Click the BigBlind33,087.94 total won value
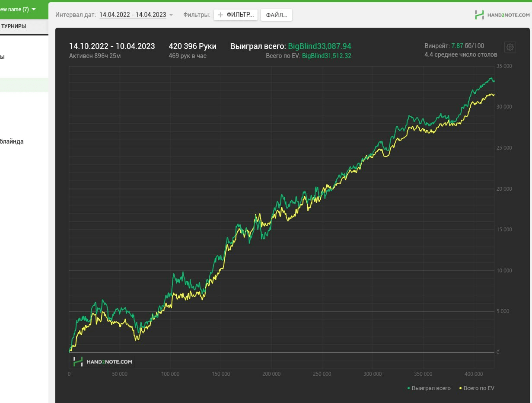This screenshot has width=532, height=403. coord(319,46)
